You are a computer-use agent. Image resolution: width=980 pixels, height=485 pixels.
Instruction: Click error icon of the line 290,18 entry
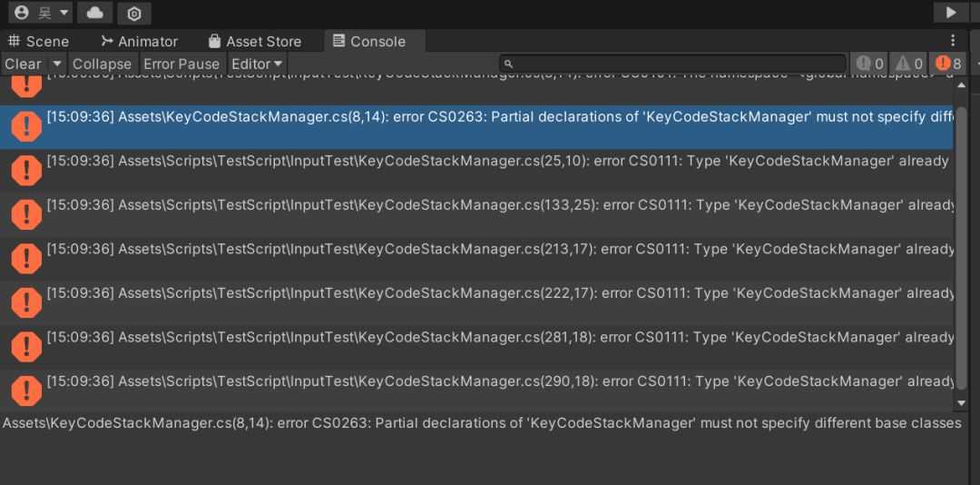26,390
